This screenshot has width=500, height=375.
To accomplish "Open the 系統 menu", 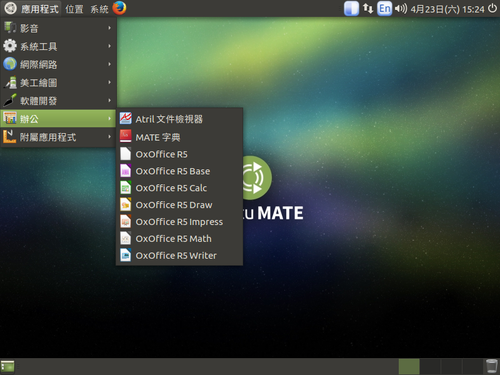I will pyautogui.click(x=99, y=9).
